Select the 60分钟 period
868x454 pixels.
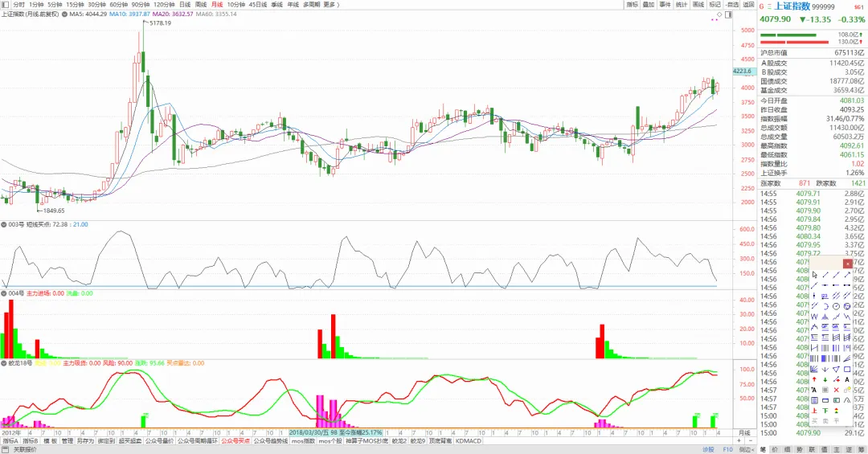pos(118,5)
